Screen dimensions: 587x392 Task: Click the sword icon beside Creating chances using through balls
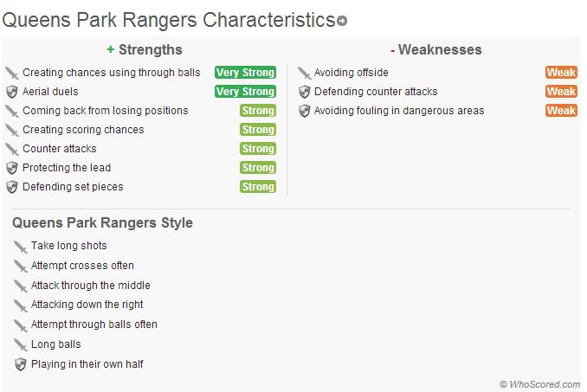(12, 73)
